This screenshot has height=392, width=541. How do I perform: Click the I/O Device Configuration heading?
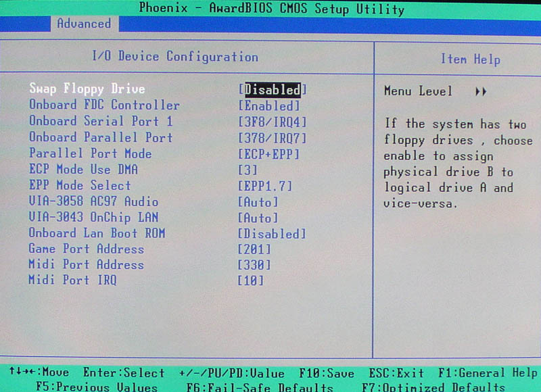point(175,57)
